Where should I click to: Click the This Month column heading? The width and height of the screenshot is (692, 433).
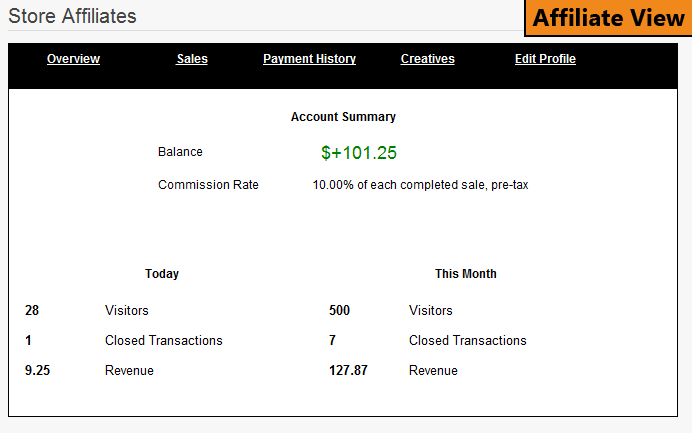[465, 274]
